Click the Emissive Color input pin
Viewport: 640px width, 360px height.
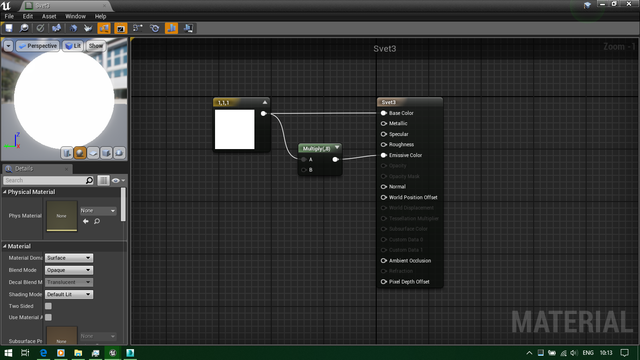point(384,155)
